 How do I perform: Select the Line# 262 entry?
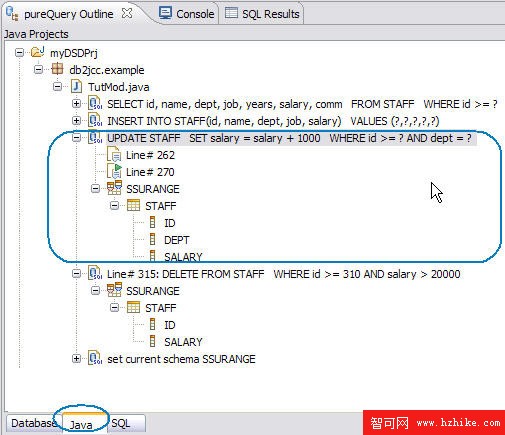click(x=150, y=155)
